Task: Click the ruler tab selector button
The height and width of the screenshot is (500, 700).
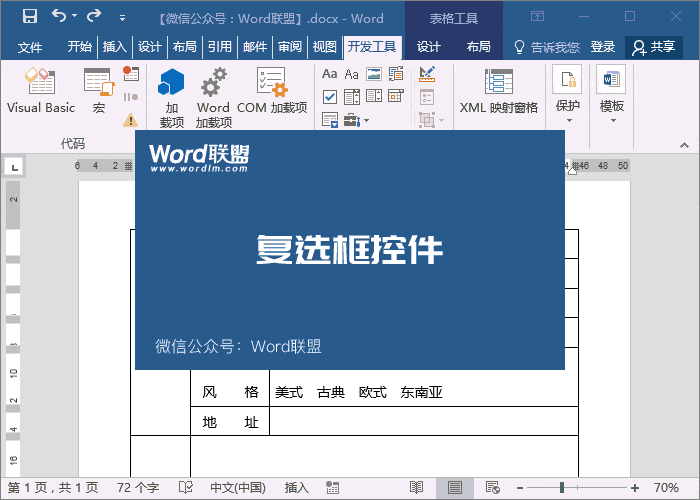Action: tap(14, 167)
